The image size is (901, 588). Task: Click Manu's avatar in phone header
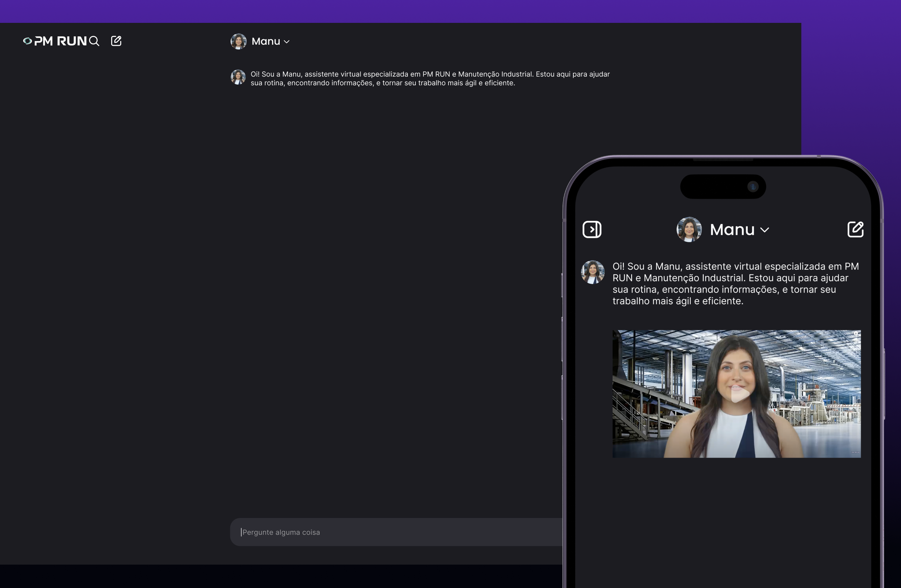tap(689, 229)
